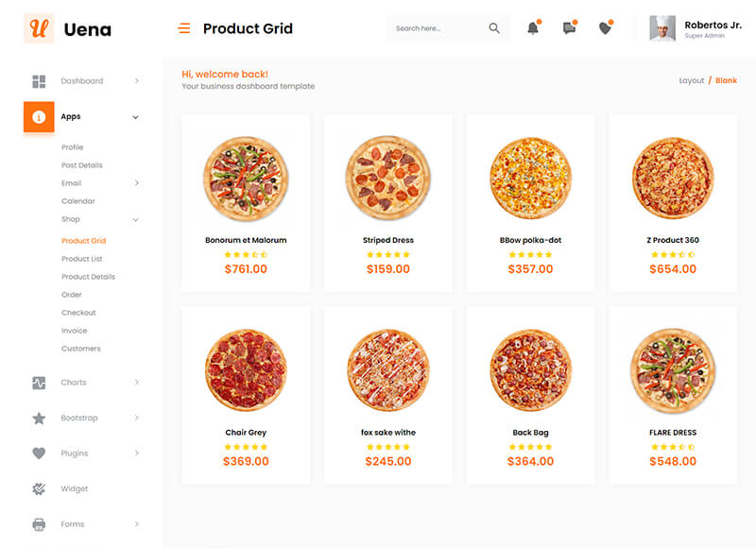Click the Widget icon in sidebar

click(39, 488)
